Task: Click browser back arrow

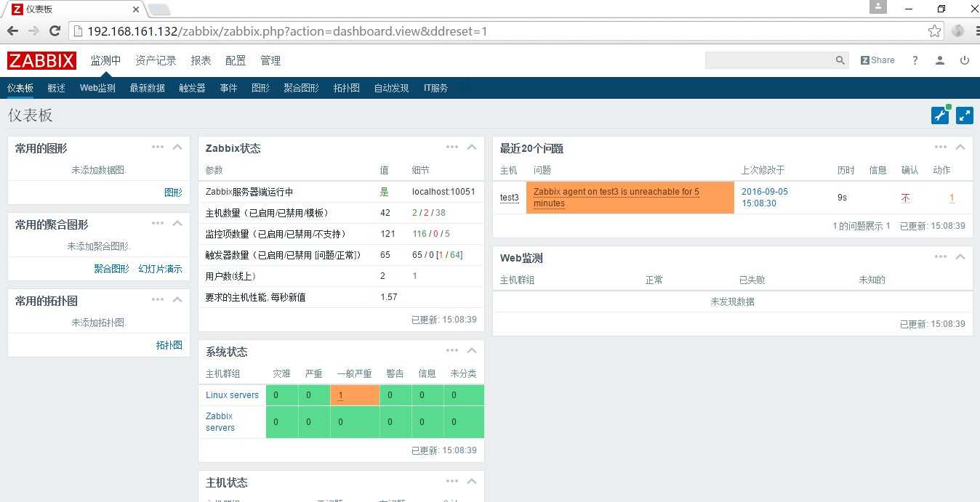Action: click(12, 31)
